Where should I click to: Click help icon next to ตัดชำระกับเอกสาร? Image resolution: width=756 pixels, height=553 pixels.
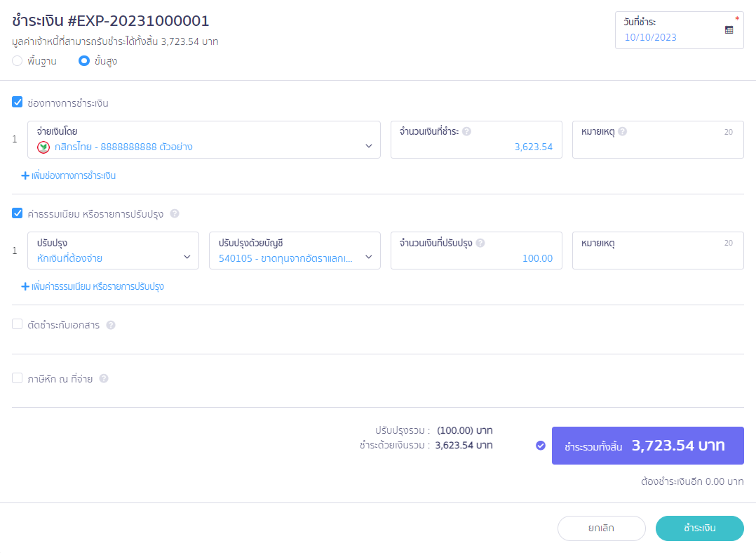111,325
